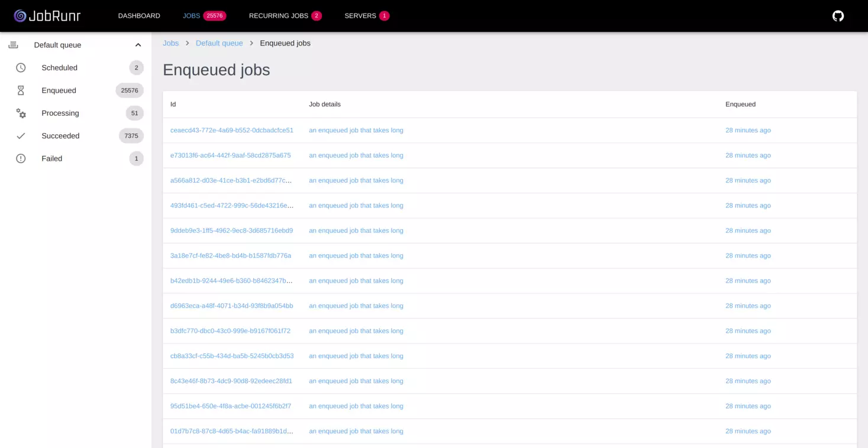Click the Recurring Jobs count badge
Image resolution: width=868 pixels, height=448 pixels.
[x=317, y=16]
